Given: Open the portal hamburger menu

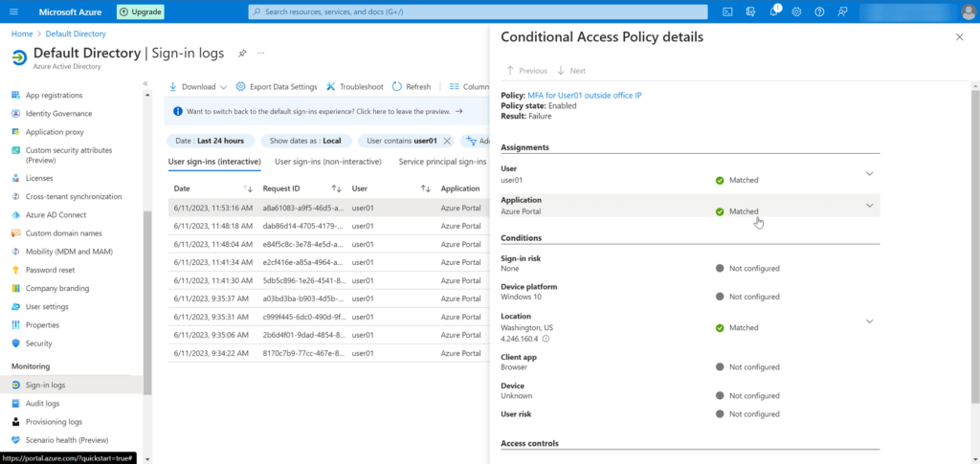Looking at the screenshot, I should 13,11.
